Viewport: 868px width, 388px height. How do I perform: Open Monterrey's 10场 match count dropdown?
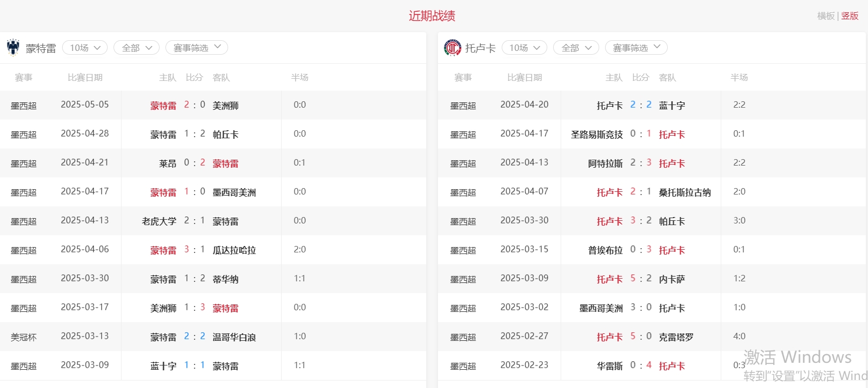click(85, 48)
